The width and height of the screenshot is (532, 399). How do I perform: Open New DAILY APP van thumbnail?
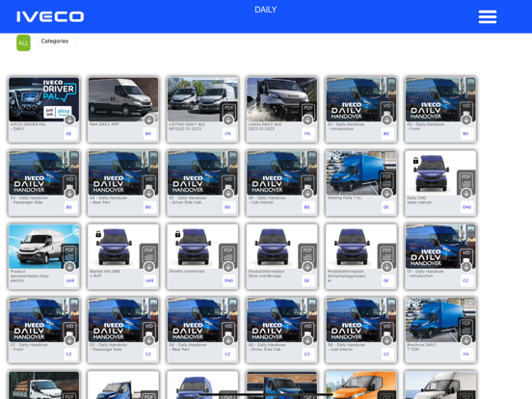pyautogui.click(x=123, y=99)
